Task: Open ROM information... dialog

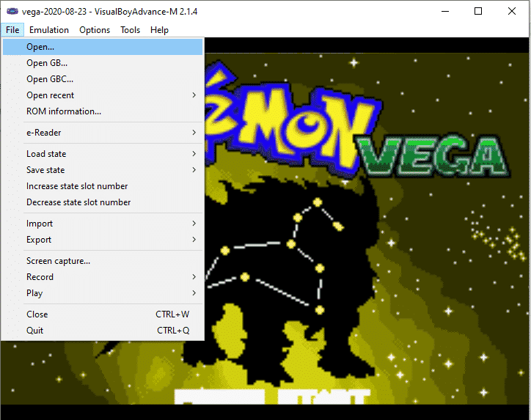Action: pos(103,111)
